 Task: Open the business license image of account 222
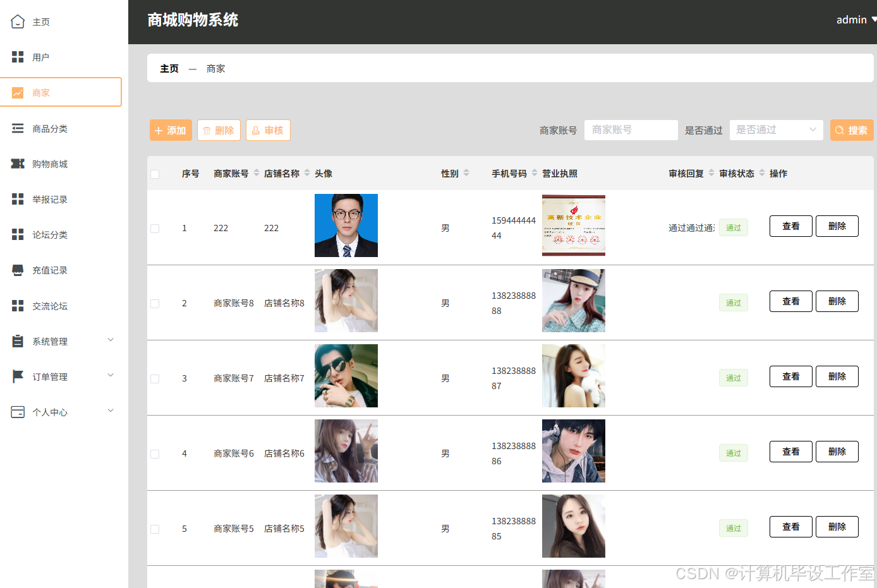[x=574, y=225]
